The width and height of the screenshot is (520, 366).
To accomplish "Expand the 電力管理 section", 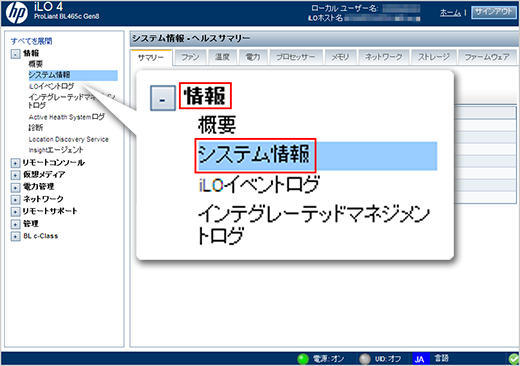I will (x=15, y=187).
